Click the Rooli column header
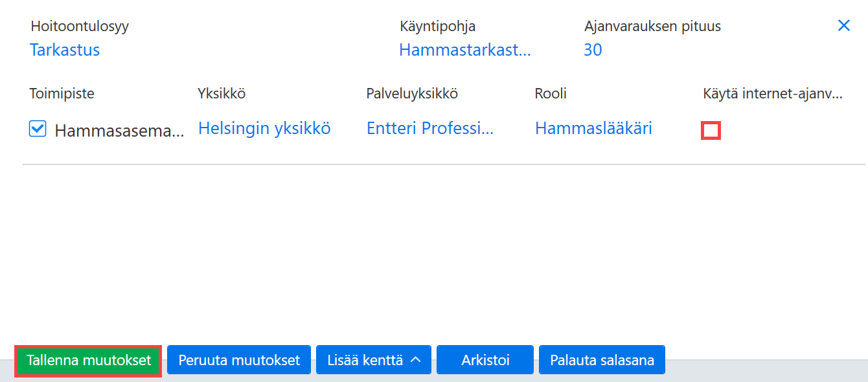The width and height of the screenshot is (868, 382). tap(551, 94)
